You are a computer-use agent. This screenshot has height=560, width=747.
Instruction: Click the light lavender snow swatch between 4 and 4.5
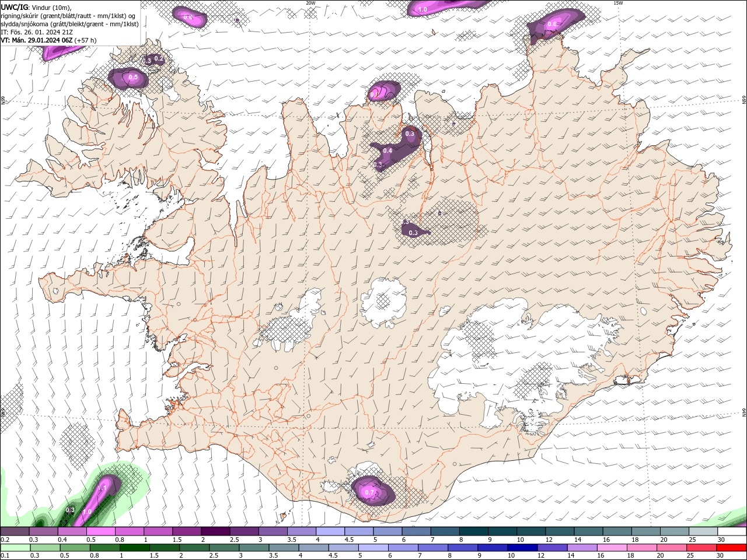329,531
